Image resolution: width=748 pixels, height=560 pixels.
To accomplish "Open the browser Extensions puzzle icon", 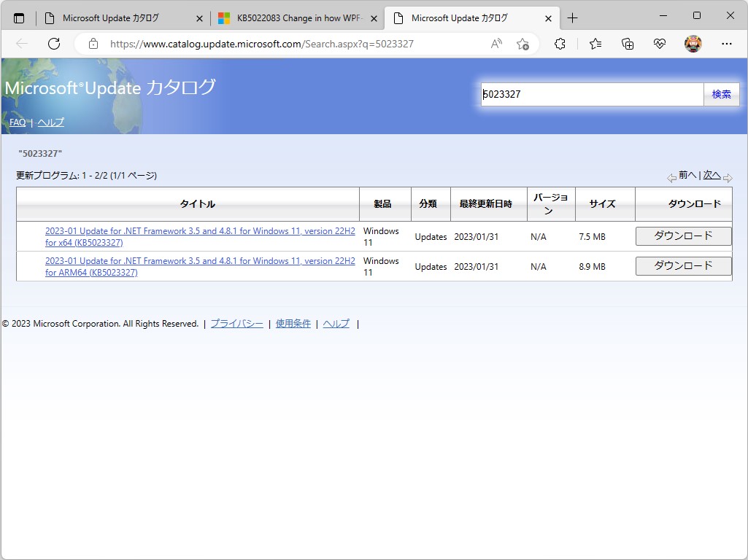I will pos(560,44).
